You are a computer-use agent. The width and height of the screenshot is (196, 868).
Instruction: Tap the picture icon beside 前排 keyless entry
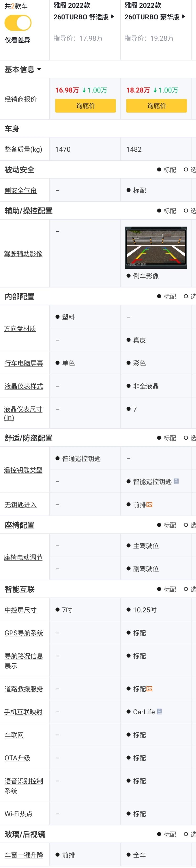[x=150, y=504]
